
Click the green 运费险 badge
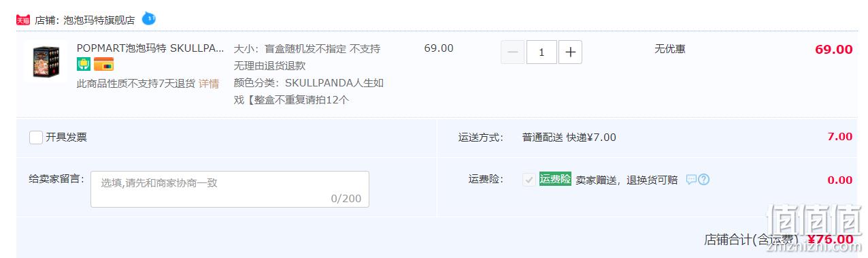(x=555, y=179)
